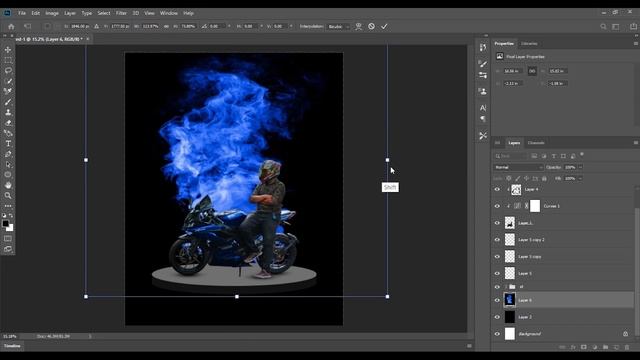Select the Zoom tool
This screenshot has height=360, width=640.
click(8, 196)
